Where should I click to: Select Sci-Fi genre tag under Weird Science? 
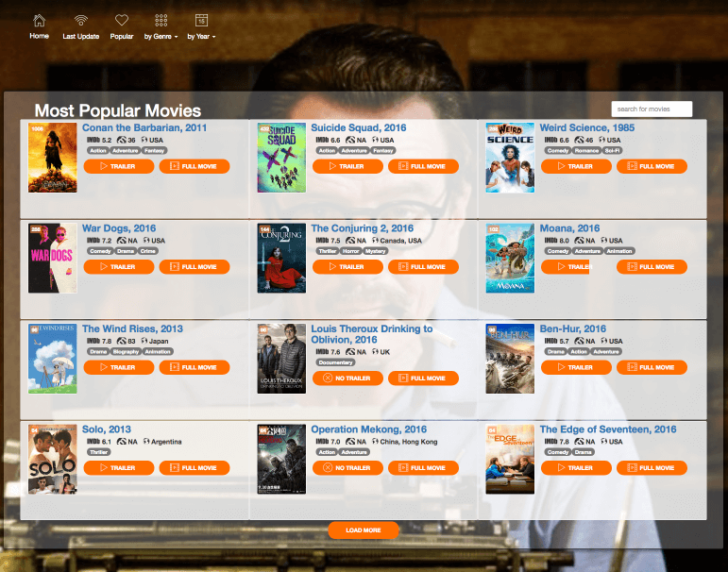click(x=612, y=150)
